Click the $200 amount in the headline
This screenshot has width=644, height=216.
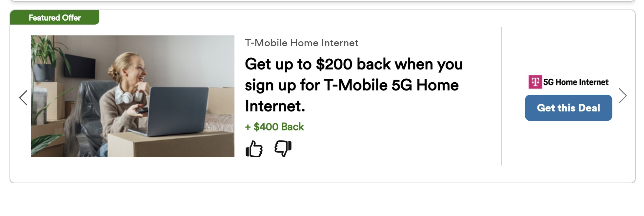click(x=334, y=64)
